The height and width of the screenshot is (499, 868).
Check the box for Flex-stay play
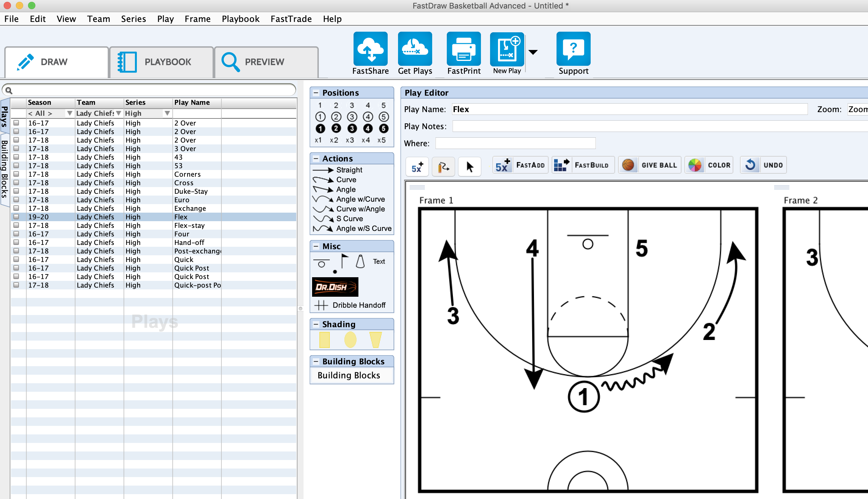16,225
